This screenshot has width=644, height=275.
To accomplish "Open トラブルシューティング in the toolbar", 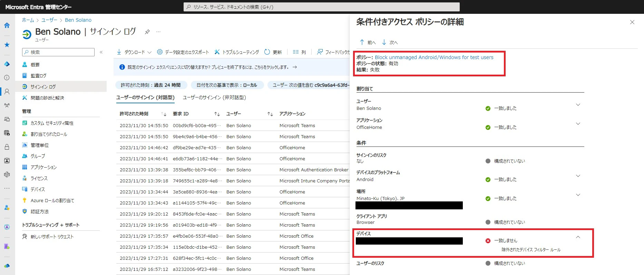I will [236, 52].
